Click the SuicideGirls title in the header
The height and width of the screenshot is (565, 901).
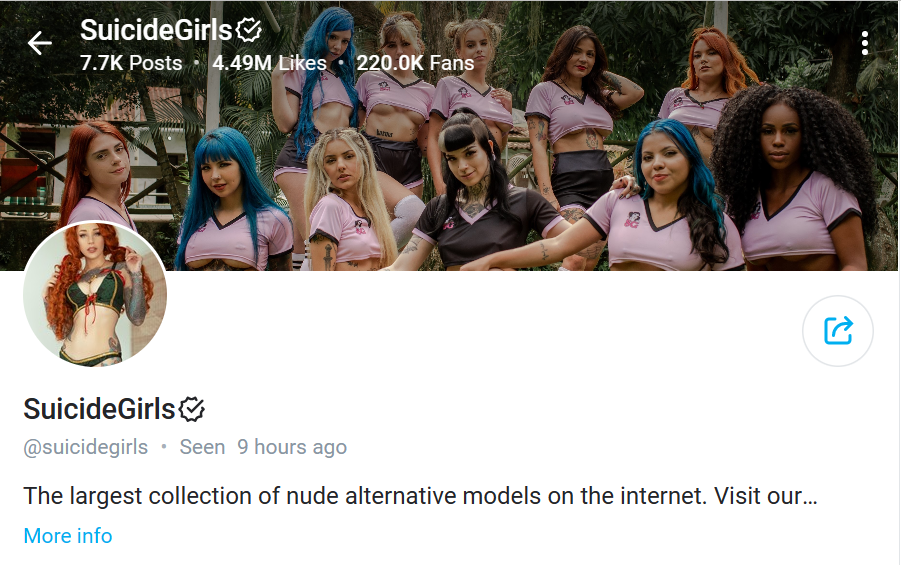156,30
